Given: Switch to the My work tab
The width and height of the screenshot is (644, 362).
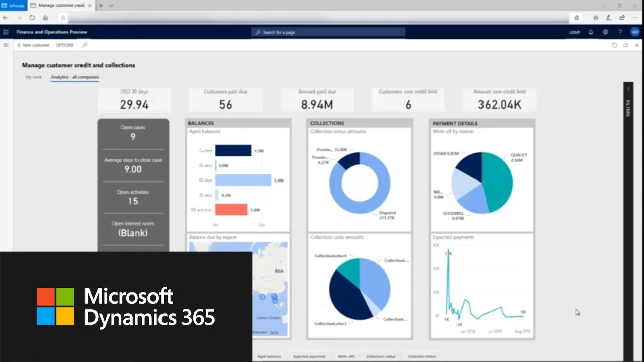Looking at the screenshot, I should (34, 77).
